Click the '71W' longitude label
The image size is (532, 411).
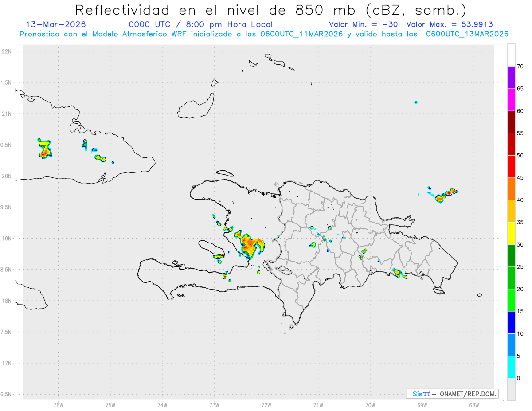tap(318, 405)
